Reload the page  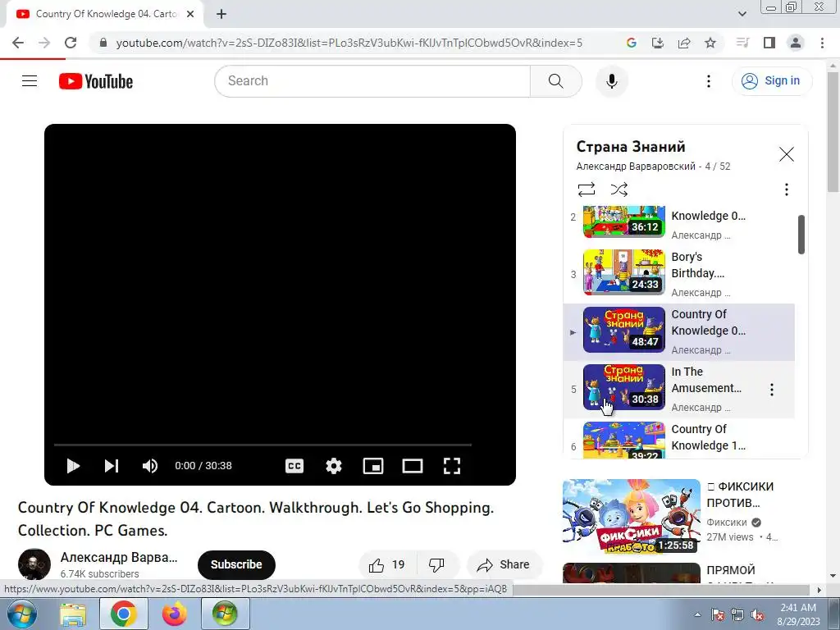point(71,43)
